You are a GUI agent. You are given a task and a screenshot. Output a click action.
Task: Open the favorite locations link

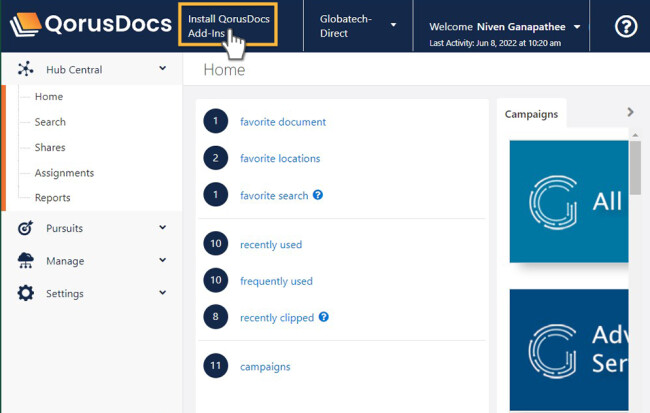pos(280,158)
